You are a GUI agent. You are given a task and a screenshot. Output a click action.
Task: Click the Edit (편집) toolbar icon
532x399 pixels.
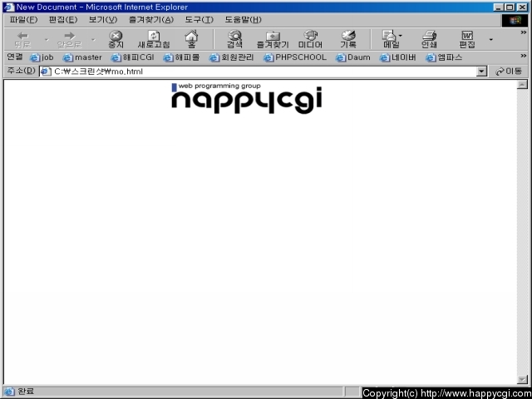point(467,39)
